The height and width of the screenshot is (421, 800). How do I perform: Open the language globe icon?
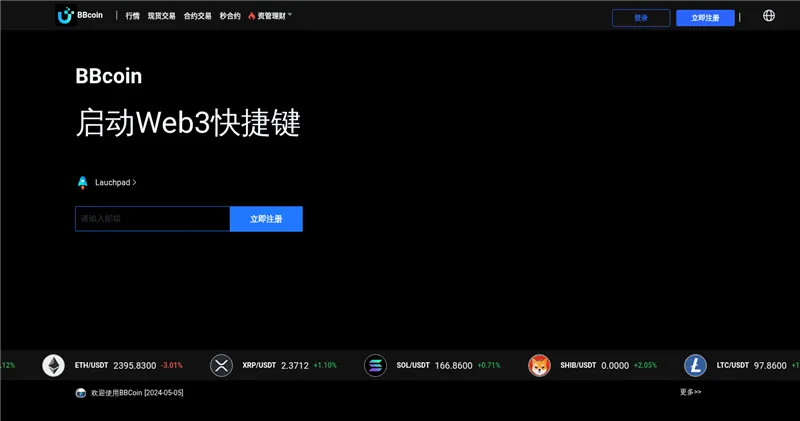click(x=769, y=16)
